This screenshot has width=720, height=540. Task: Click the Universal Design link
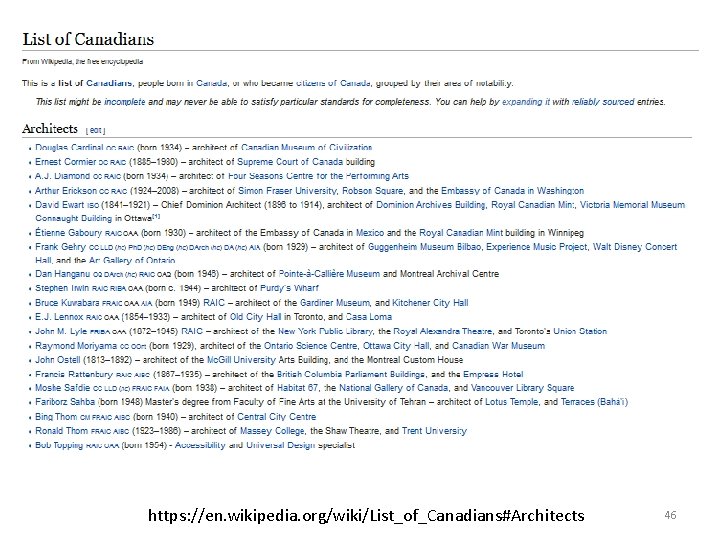click(281, 445)
